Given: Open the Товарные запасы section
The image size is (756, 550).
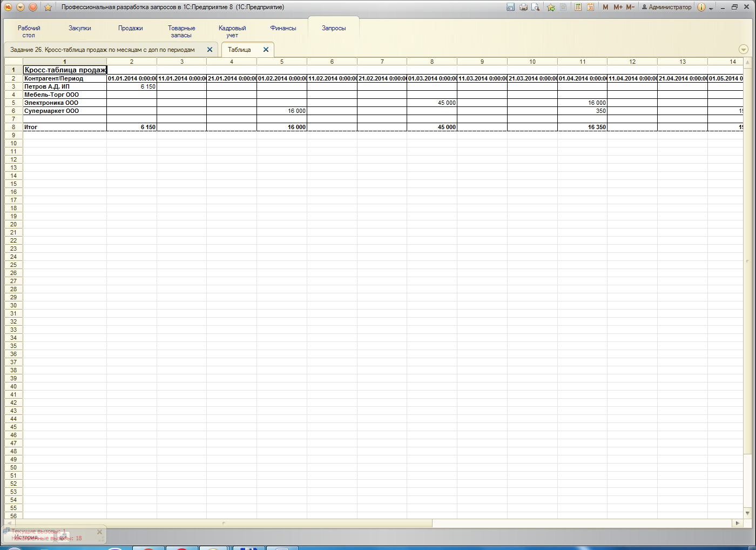Looking at the screenshot, I should tap(181, 31).
